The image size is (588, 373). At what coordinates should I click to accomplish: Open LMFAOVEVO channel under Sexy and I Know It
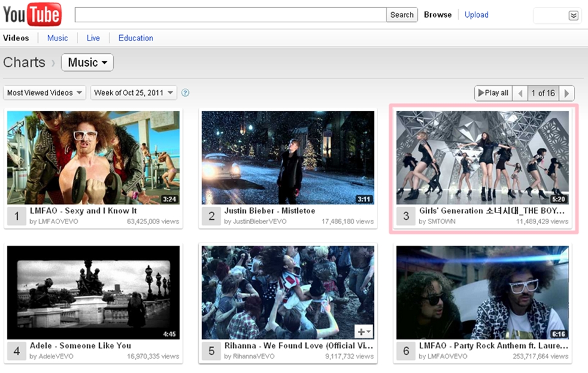(x=58, y=221)
